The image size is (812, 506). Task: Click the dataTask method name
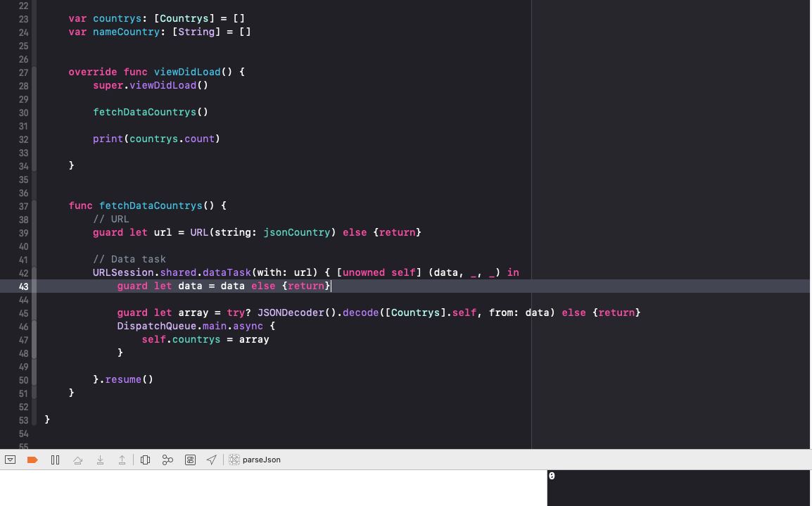(227, 272)
